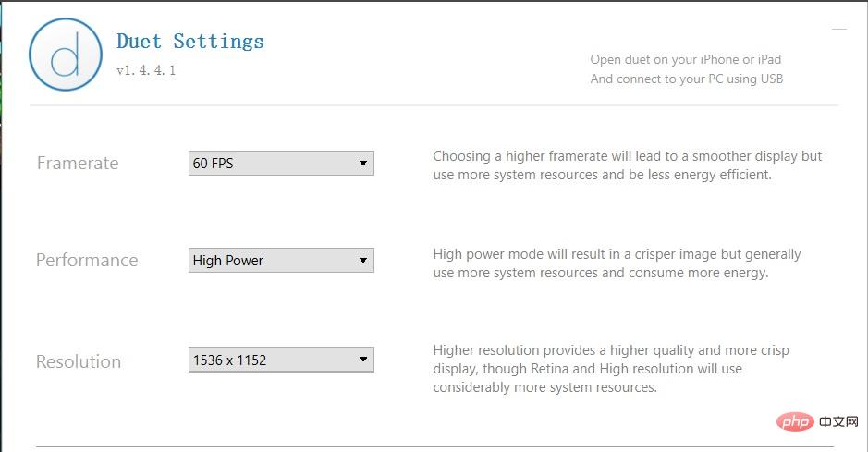The height and width of the screenshot is (452, 868).
Task: Click the 中文网 watermark text
Action: [x=838, y=422]
